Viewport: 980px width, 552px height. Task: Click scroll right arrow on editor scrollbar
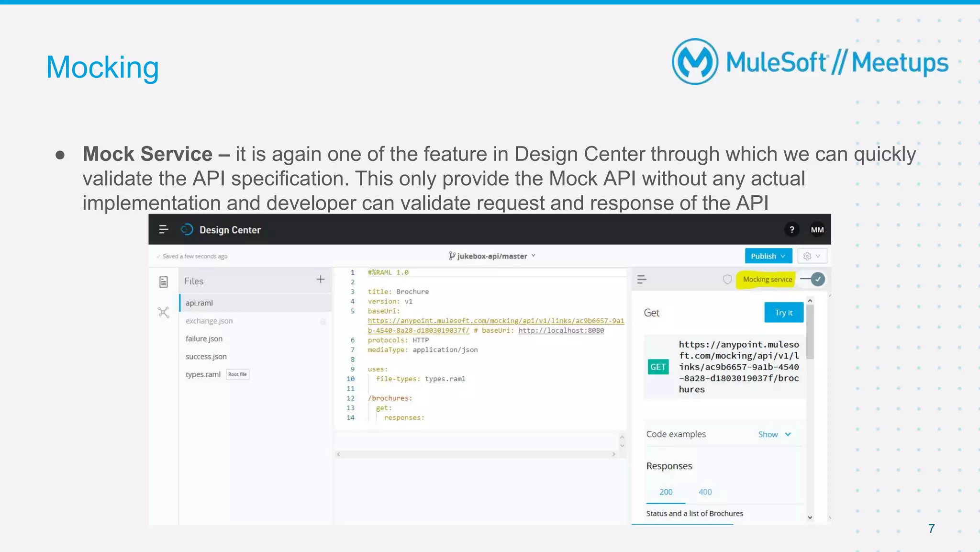(x=613, y=454)
